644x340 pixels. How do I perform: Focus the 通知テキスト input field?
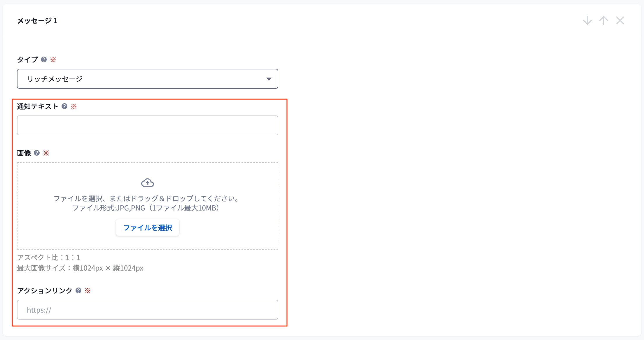147,125
